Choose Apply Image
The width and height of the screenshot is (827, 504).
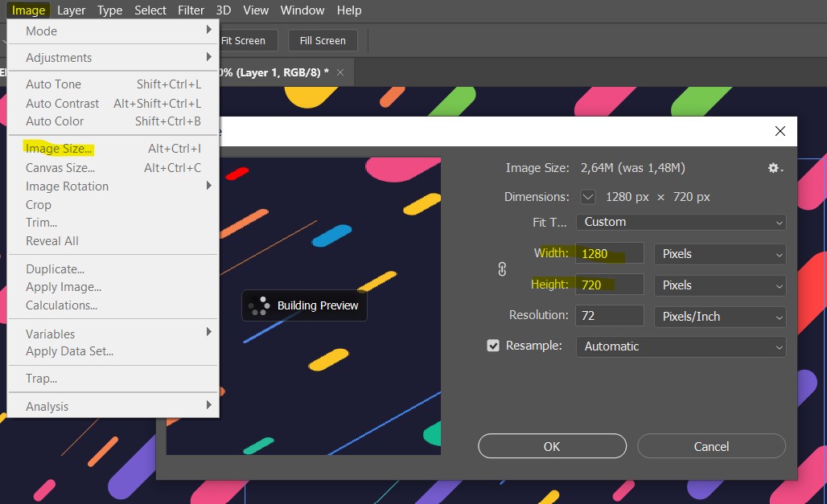113,287
